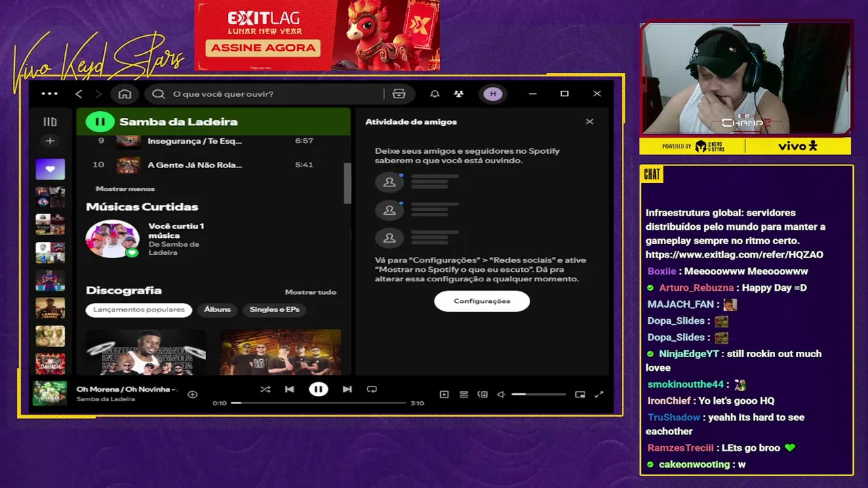Open the second discography album cover

[x=281, y=352]
